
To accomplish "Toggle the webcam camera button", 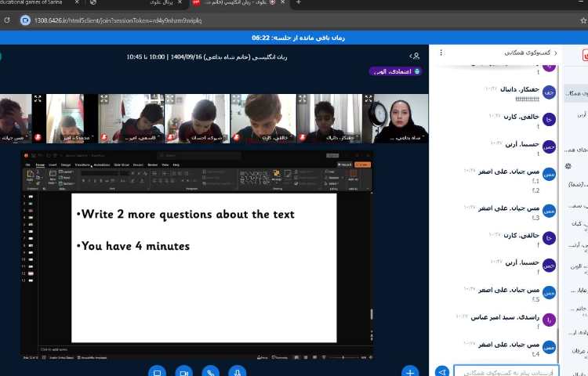I will 184,371.
